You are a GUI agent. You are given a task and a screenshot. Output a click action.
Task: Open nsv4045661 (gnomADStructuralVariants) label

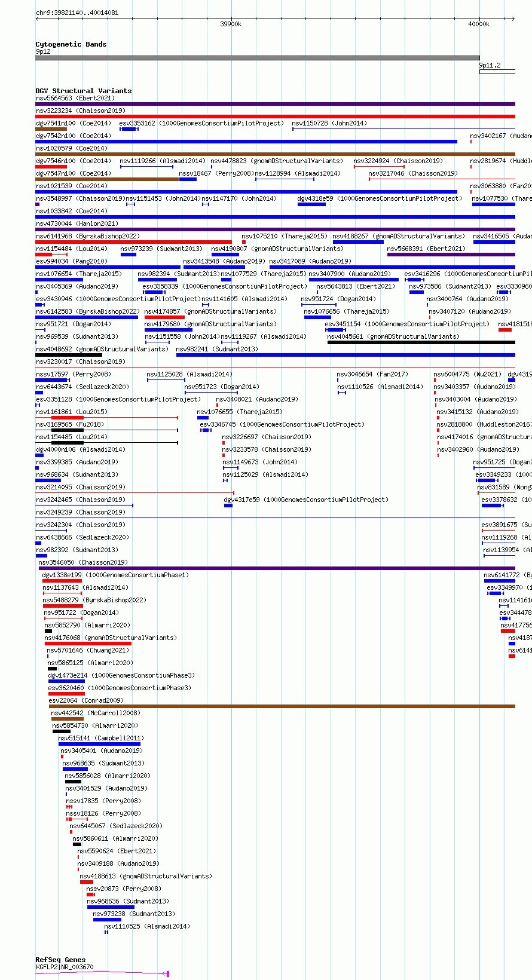(x=394, y=336)
